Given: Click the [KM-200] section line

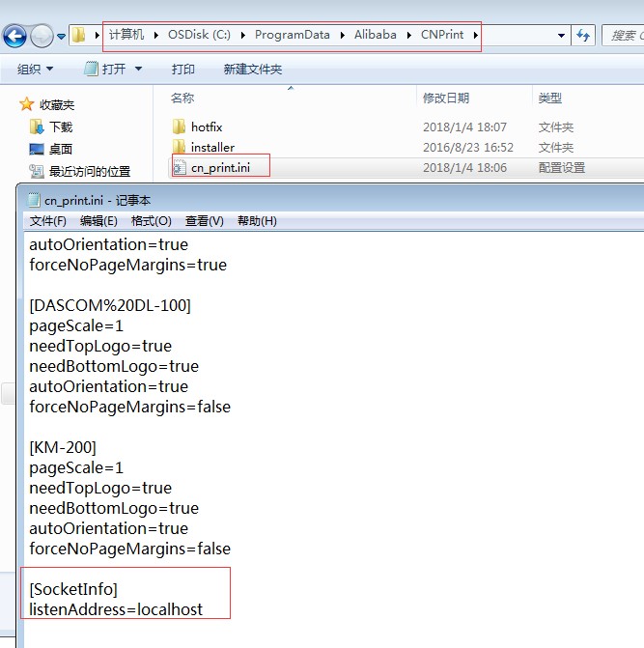Looking at the screenshot, I should (63, 447).
